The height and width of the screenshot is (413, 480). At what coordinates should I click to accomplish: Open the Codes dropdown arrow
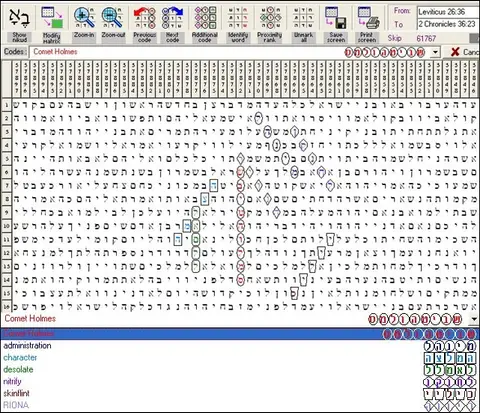click(435, 52)
